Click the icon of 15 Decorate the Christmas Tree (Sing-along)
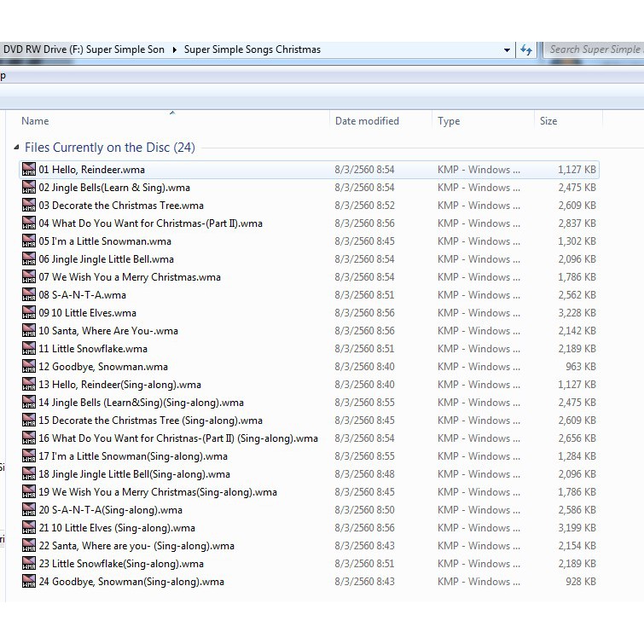644x644 pixels. pos(29,421)
